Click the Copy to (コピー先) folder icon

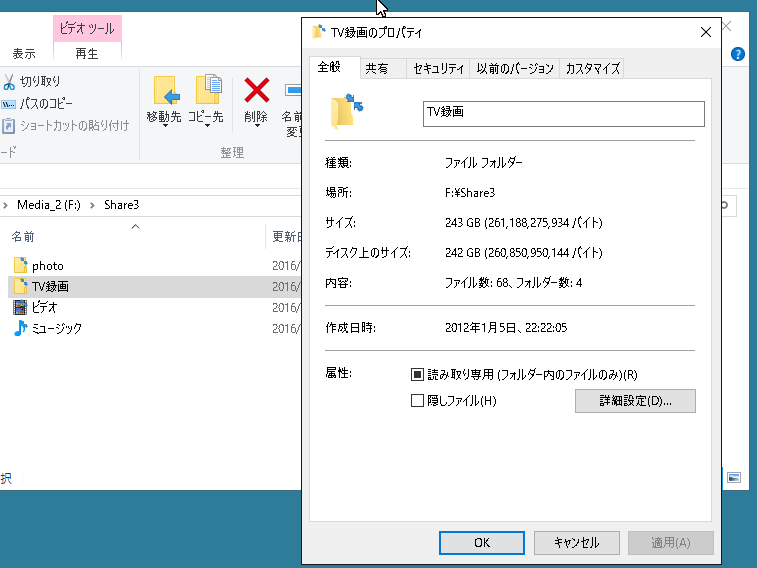(206, 90)
